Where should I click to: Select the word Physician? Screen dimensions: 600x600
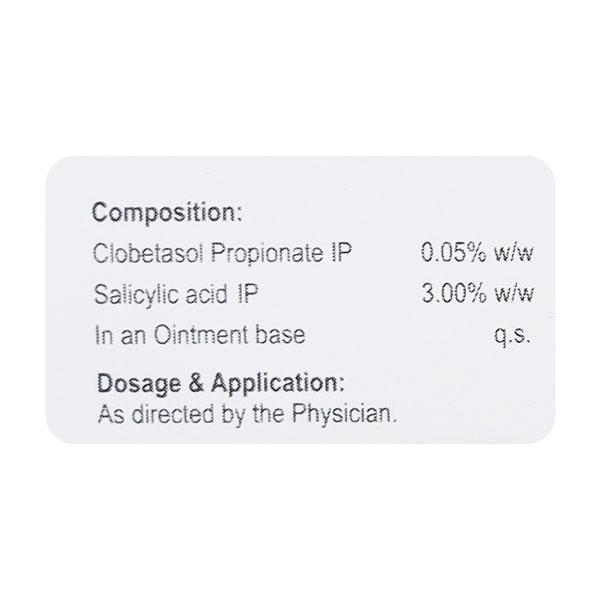tap(346, 411)
